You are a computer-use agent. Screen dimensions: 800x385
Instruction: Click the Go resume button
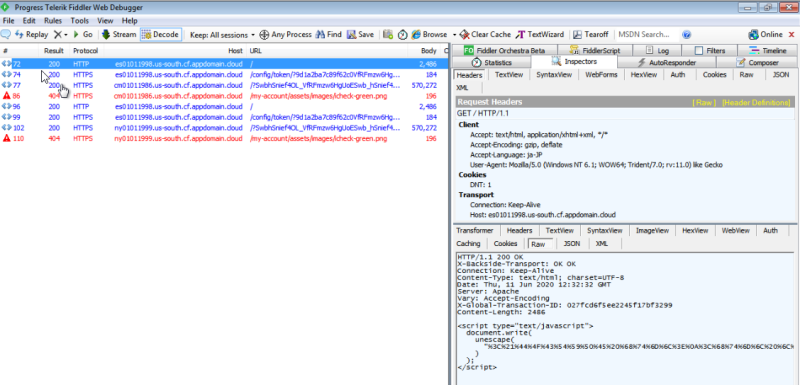pos(83,34)
